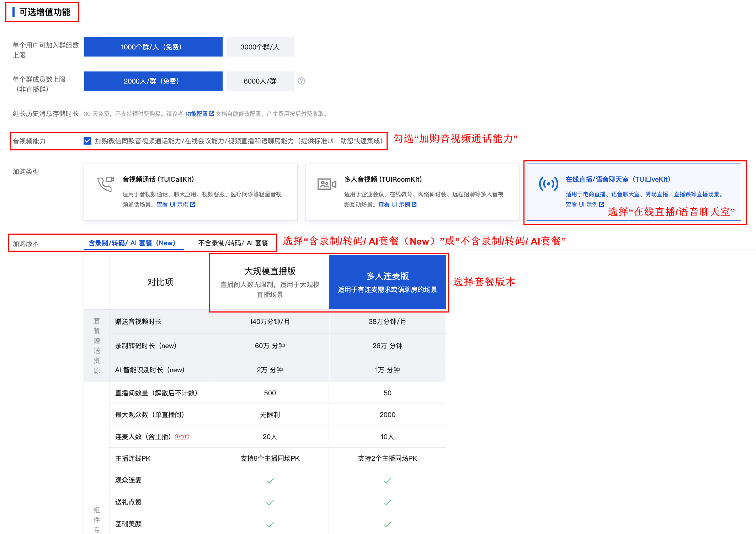Choose the 多人音视频 (TUIRoomKit) card
This screenshot has width=756, height=534.
click(412, 192)
